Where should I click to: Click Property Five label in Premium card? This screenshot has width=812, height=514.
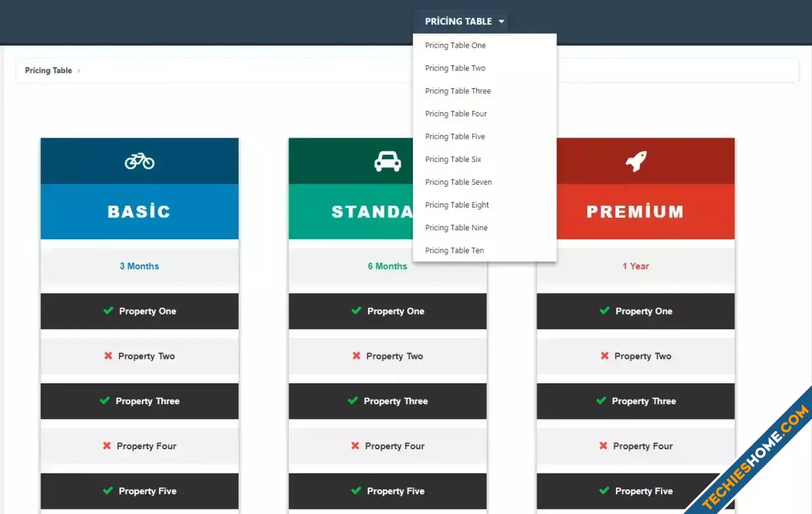(x=644, y=491)
